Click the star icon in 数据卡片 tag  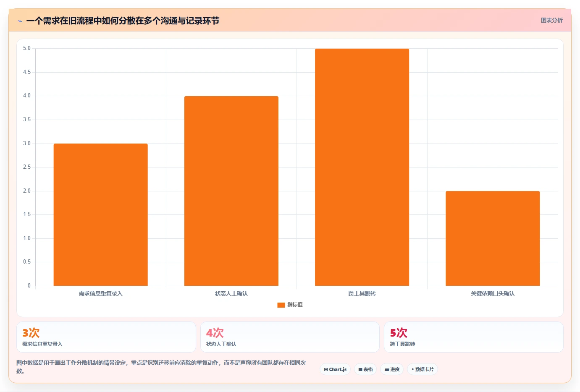[x=413, y=369]
